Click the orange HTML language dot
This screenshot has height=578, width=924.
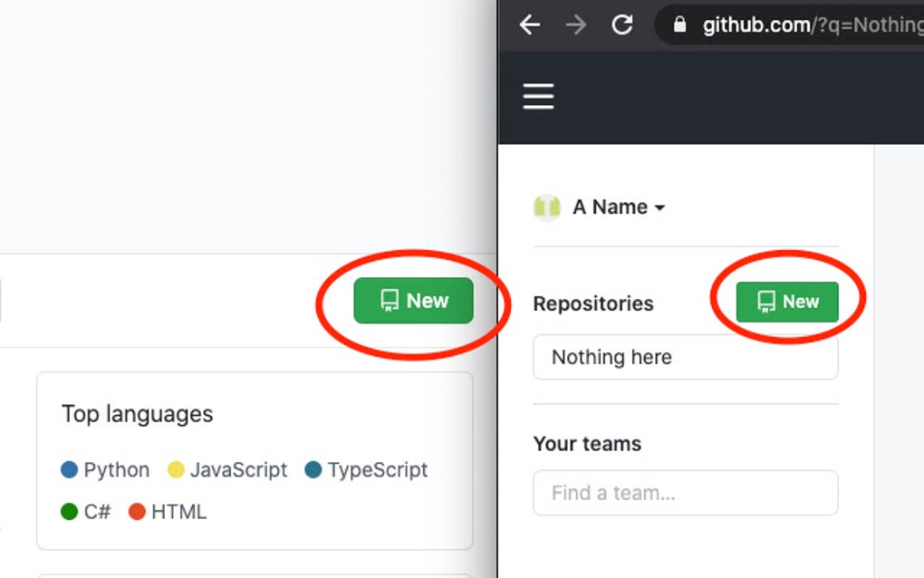point(136,512)
